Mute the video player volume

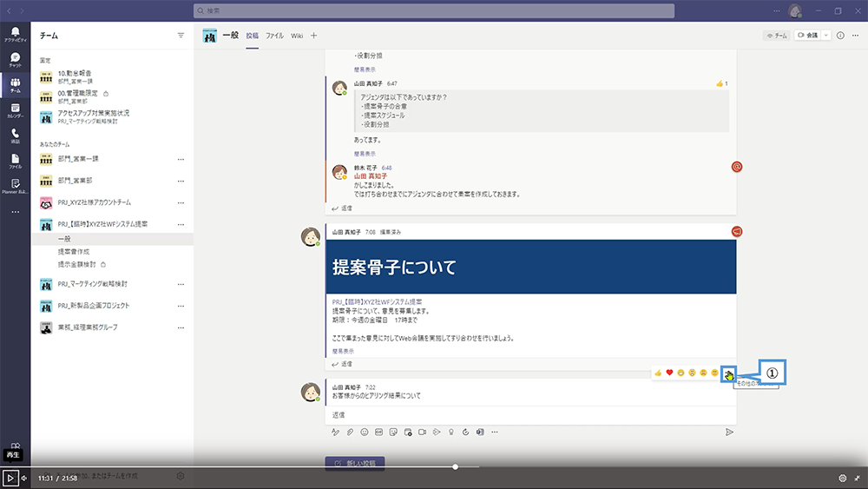click(x=23, y=478)
